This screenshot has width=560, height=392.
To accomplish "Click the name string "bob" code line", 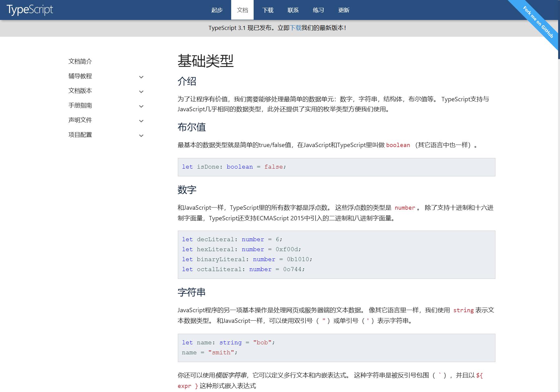I will [x=228, y=342].
